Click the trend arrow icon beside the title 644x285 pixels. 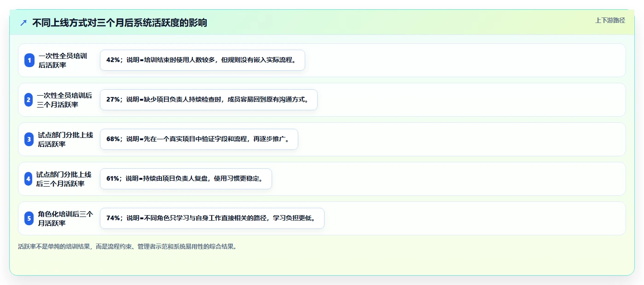coord(23,23)
